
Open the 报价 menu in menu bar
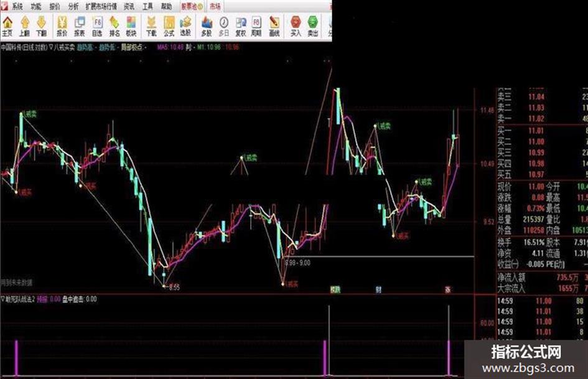(x=55, y=6)
